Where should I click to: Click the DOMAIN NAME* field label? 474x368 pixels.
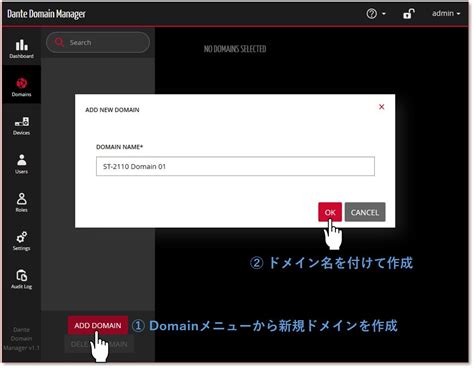click(x=119, y=147)
